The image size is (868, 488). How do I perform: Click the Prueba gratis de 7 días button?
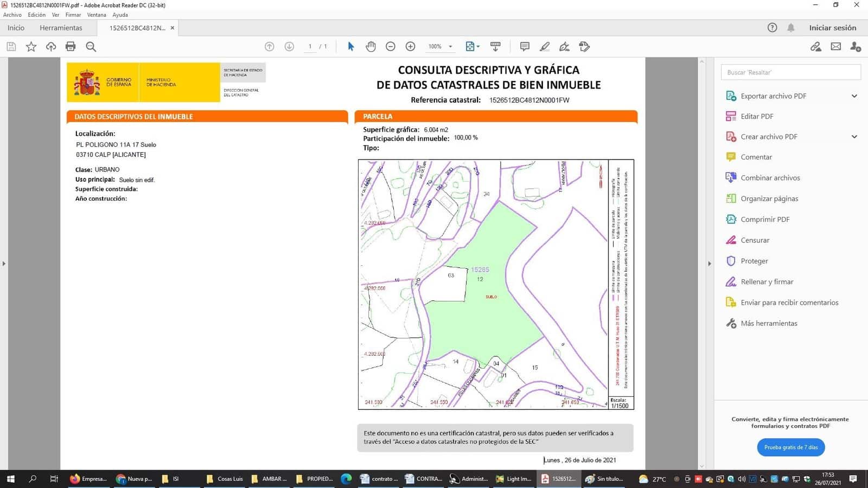pyautogui.click(x=791, y=447)
